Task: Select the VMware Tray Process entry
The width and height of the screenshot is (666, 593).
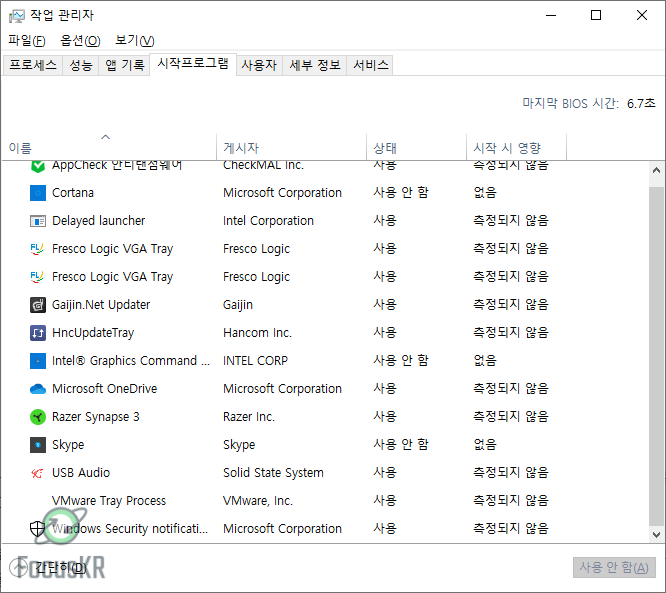Action: [x=109, y=501]
